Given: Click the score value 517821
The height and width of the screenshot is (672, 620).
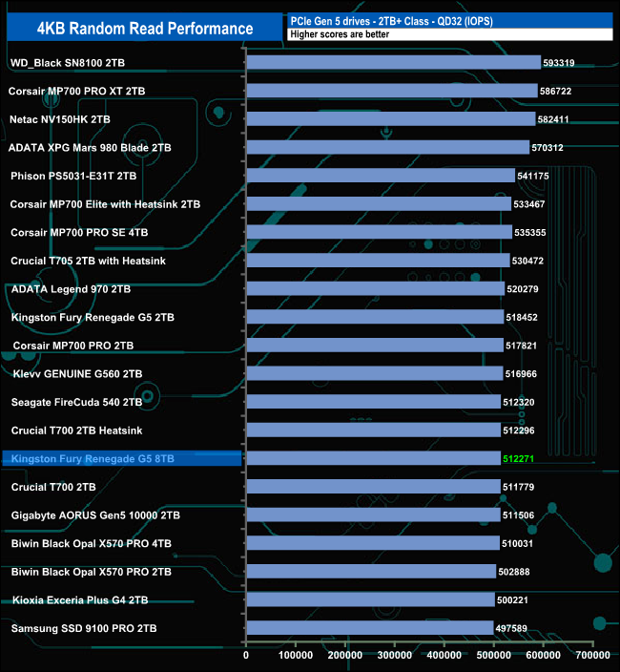Looking at the screenshot, I should pos(521,346).
